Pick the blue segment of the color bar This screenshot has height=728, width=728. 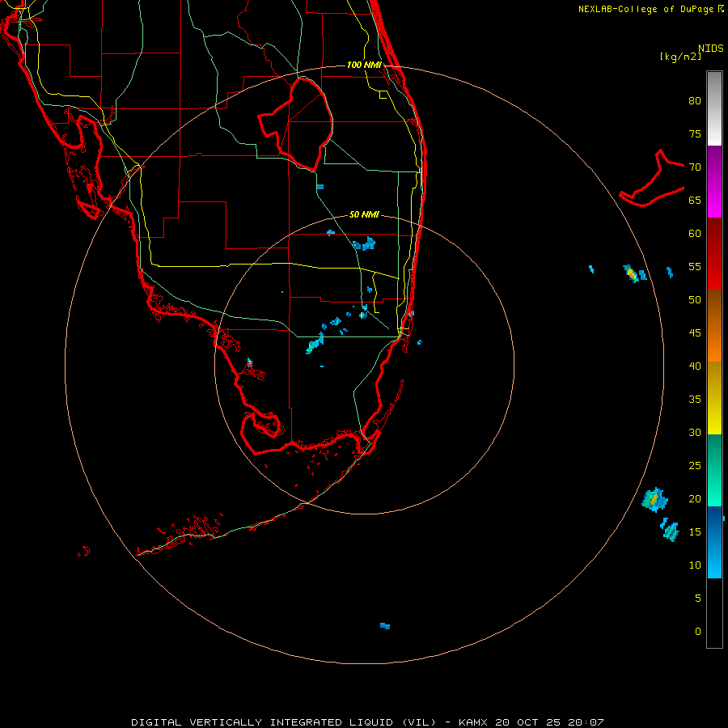(x=714, y=542)
